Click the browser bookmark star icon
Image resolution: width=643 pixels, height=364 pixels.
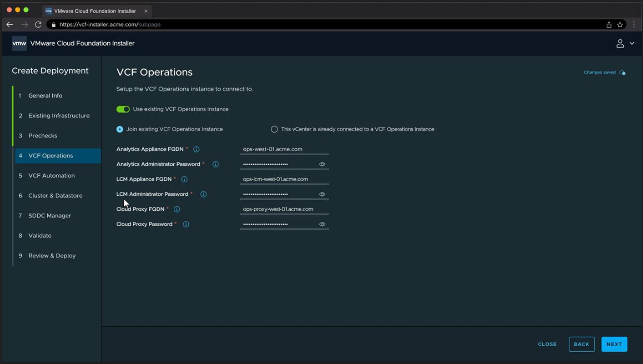pyautogui.click(x=620, y=25)
